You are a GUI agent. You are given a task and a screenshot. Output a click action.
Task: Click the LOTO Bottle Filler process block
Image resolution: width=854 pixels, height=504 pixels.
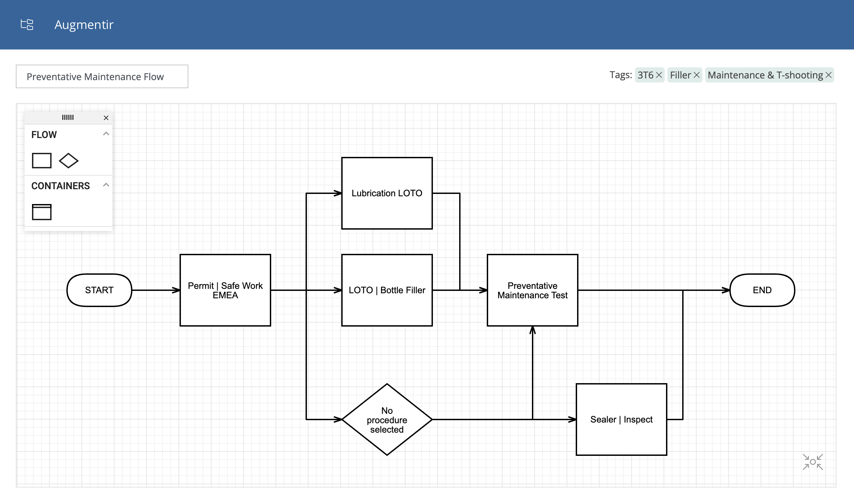pos(387,290)
